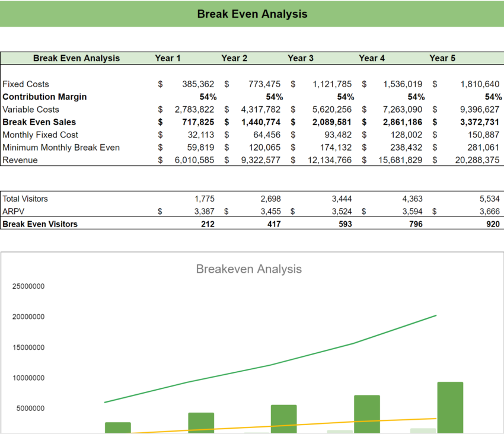This screenshot has height=434, width=504.
Task: Select the 'Fixed Costs' row label
Action: coord(25,84)
